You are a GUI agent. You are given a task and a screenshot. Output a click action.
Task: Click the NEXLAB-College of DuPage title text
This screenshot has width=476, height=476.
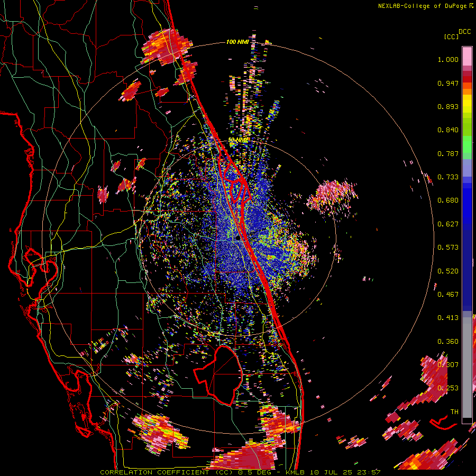click(x=423, y=6)
